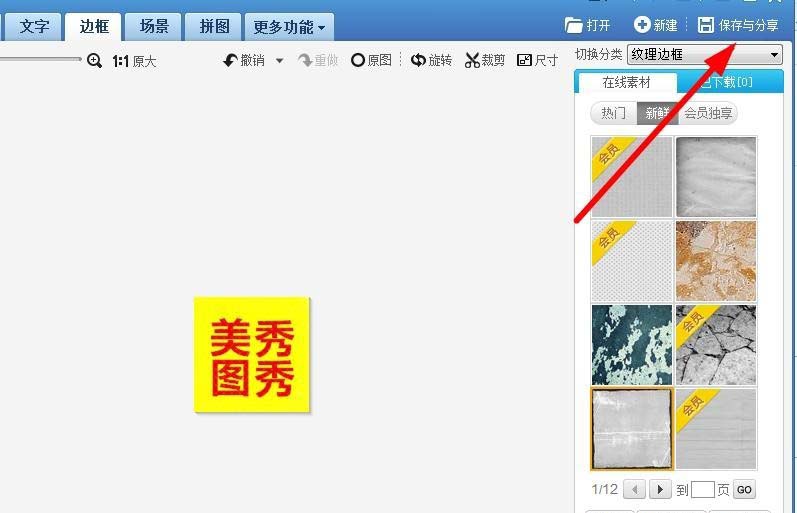Click the 重做 redo icon
797x513 pixels.
coord(305,61)
